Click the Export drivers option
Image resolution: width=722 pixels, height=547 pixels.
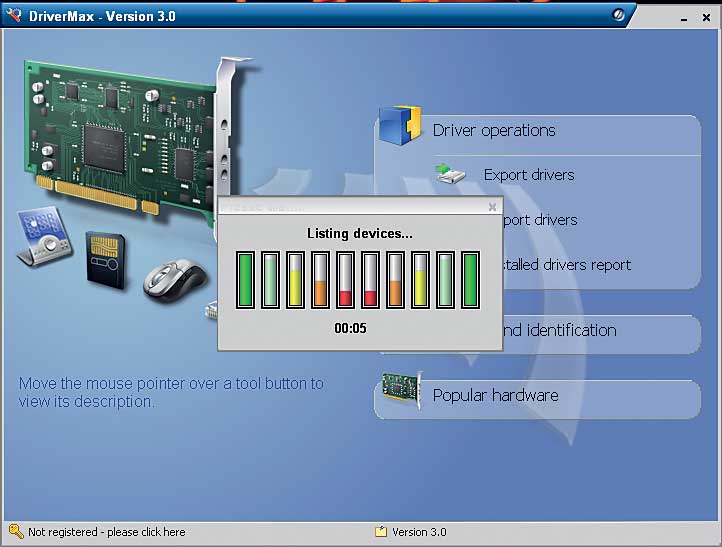(x=529, y=175)
